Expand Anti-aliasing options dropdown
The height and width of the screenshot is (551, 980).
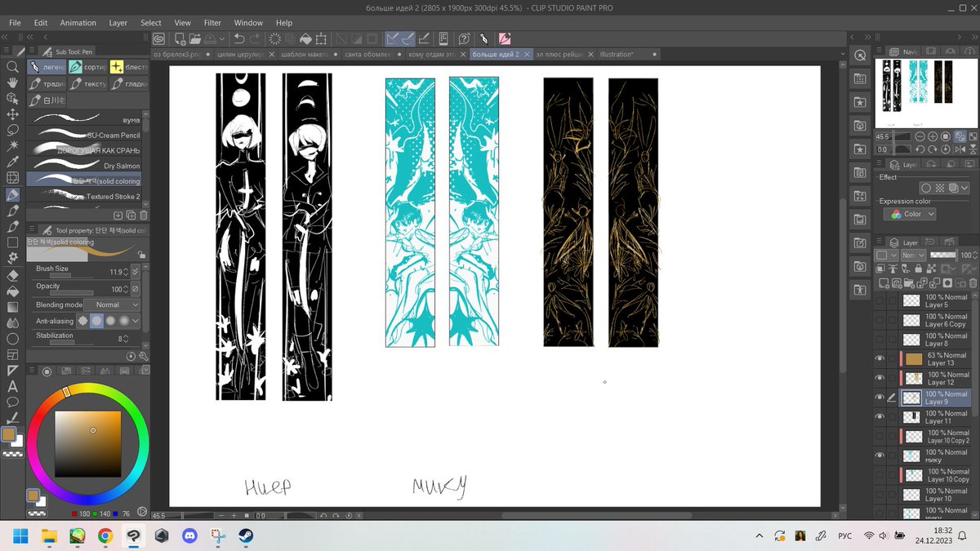coord(136,321)
